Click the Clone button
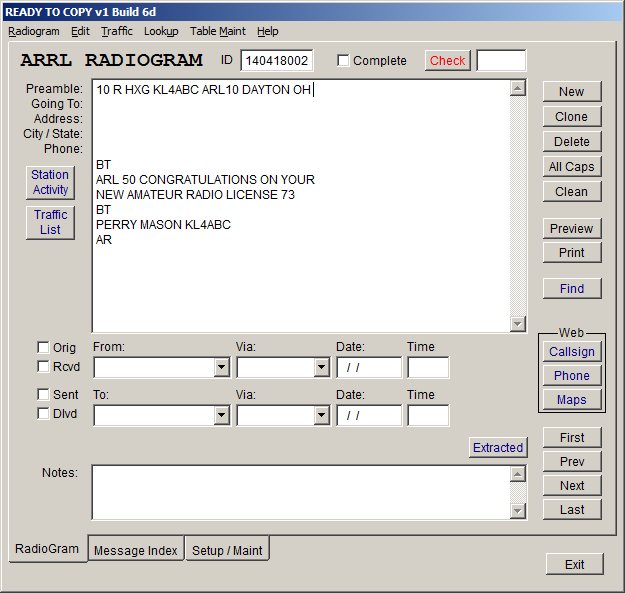Screen dimensions: 625x593 pyautogui.click(x=572, y=117)
